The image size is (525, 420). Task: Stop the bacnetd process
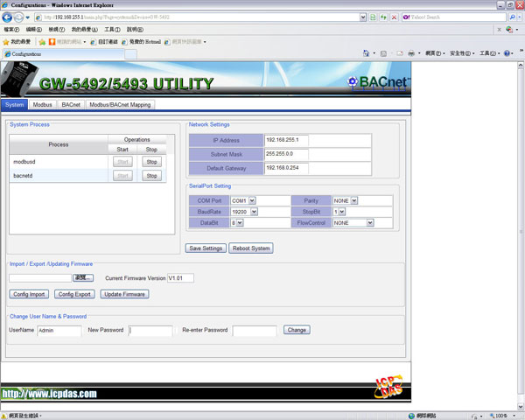pos(151,176)
